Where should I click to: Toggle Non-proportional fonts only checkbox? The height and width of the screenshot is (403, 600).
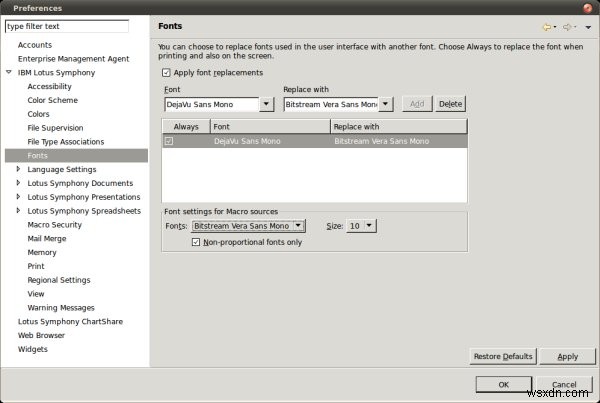coord(196,242)
